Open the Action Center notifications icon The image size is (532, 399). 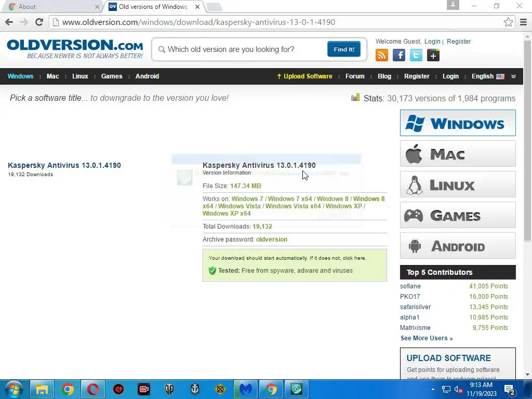click(x=510, y=390)
